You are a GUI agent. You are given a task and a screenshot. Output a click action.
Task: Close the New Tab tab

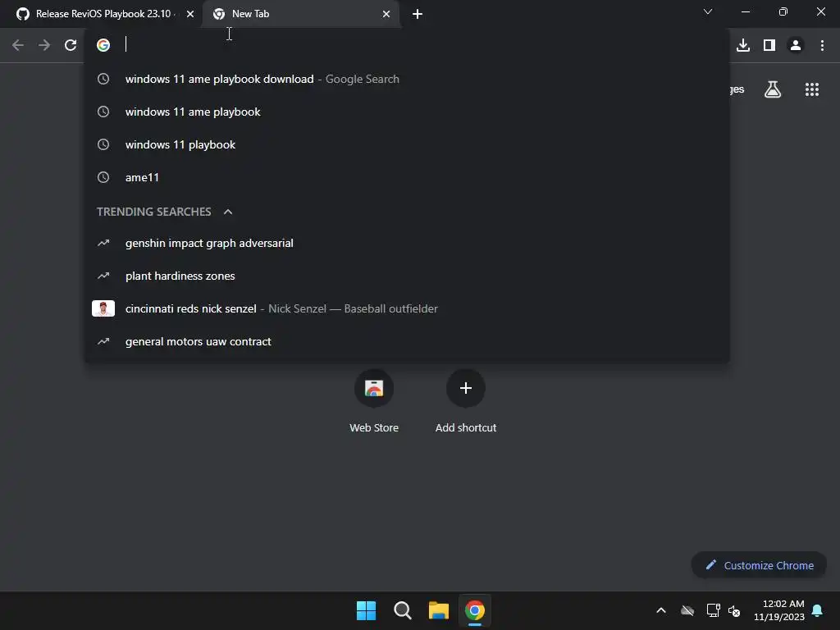click(386, 14)
